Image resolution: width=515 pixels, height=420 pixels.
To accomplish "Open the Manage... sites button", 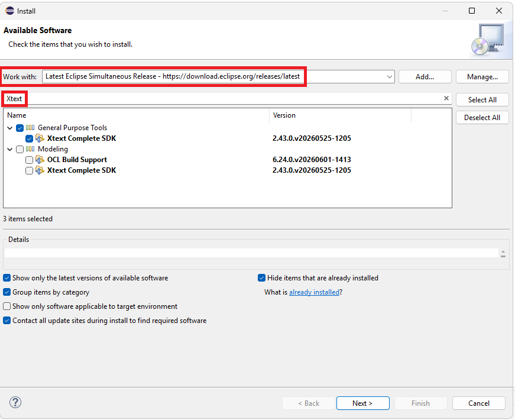I will coord(482,77).
